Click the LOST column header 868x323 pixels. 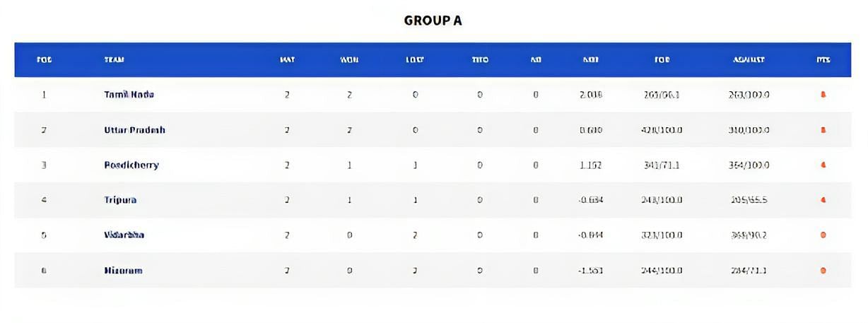[415, 60]
